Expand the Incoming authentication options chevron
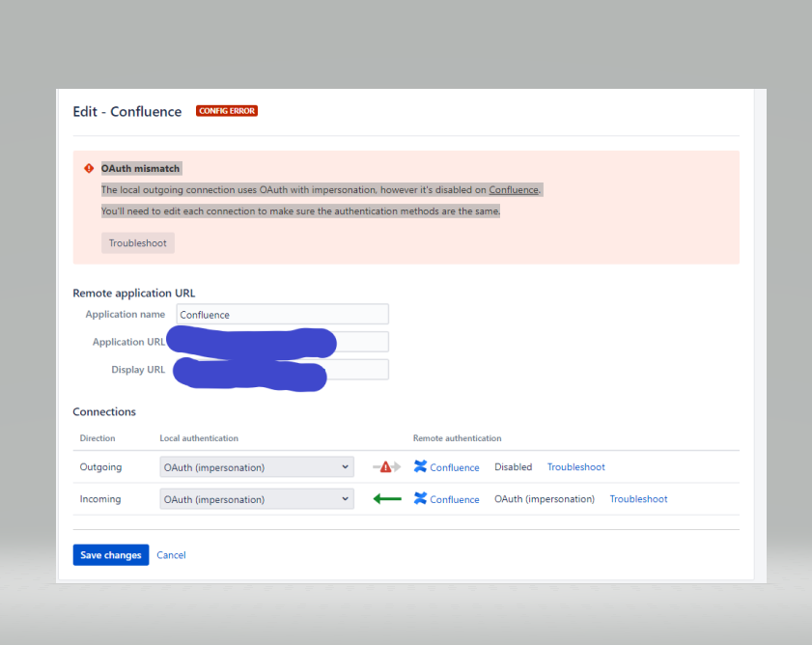This screenshot has width=812, height=645. pos(345,499)
